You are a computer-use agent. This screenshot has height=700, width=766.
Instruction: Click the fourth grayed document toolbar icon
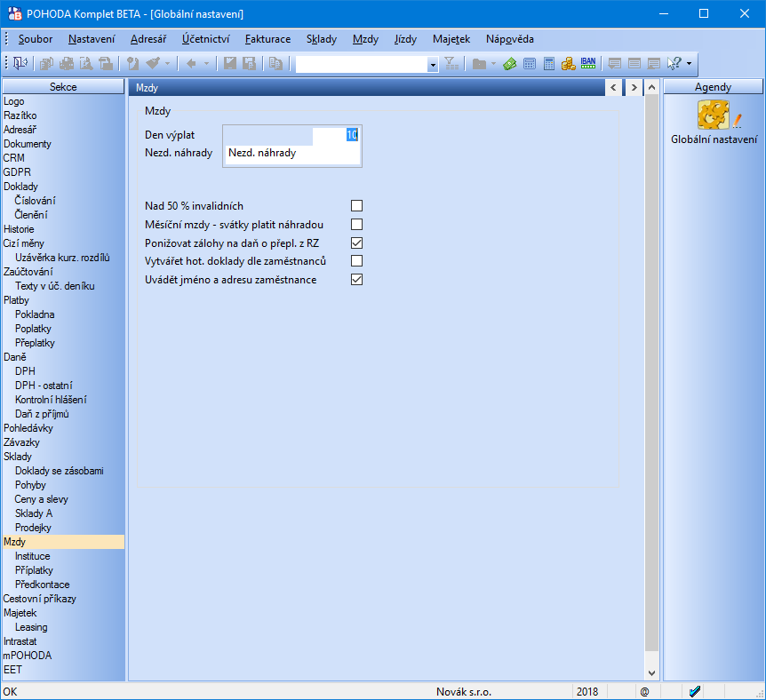pyautogui.click(x=106, y=63)
